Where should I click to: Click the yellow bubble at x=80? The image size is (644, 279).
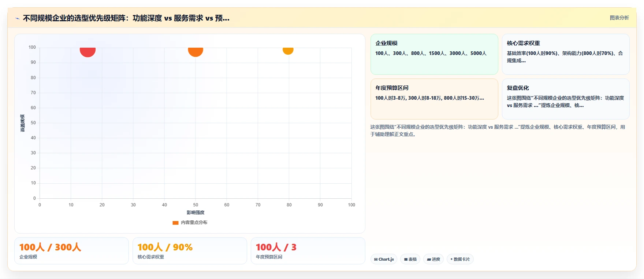coord(288,51)
